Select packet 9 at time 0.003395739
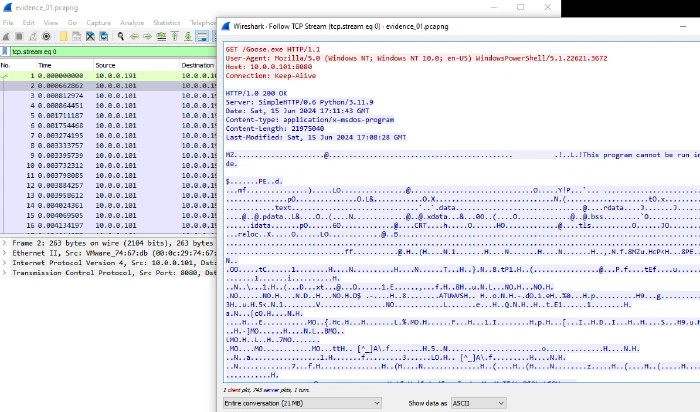This screenshot has height=412, width=700. 108,155
